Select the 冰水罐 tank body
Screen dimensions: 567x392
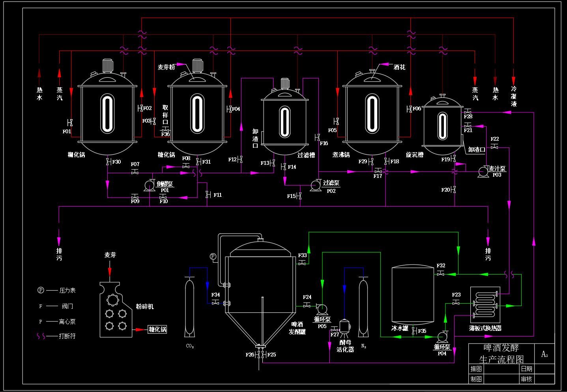413,295
